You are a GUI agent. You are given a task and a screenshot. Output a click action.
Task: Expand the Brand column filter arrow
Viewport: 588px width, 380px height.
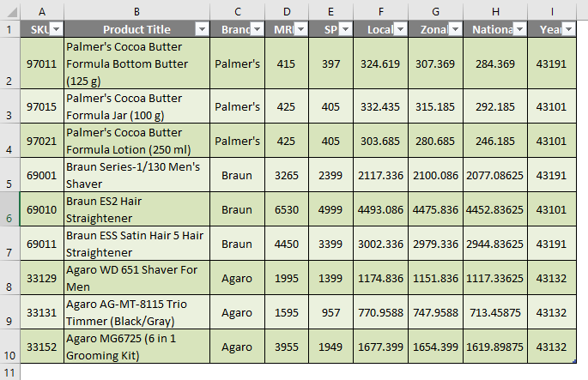[x=255, y=29]
